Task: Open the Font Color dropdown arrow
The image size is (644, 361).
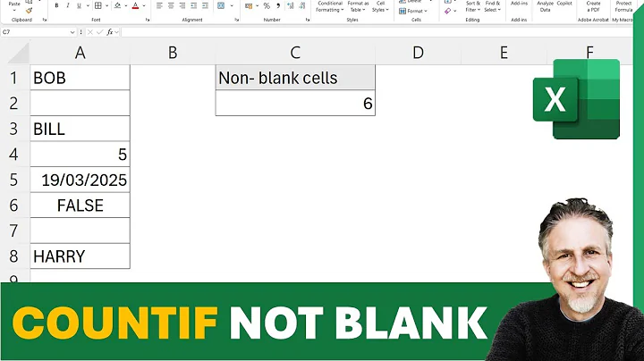Action: [144, 5]
